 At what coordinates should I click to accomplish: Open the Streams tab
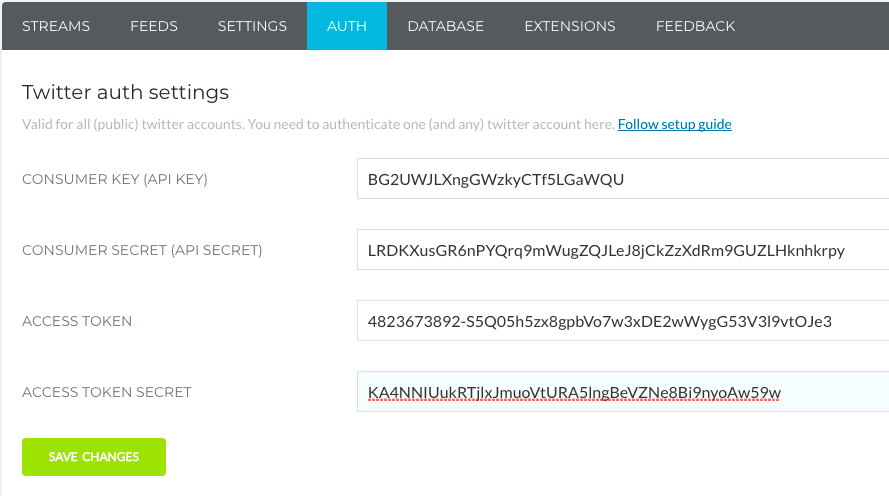coord(56,26)
